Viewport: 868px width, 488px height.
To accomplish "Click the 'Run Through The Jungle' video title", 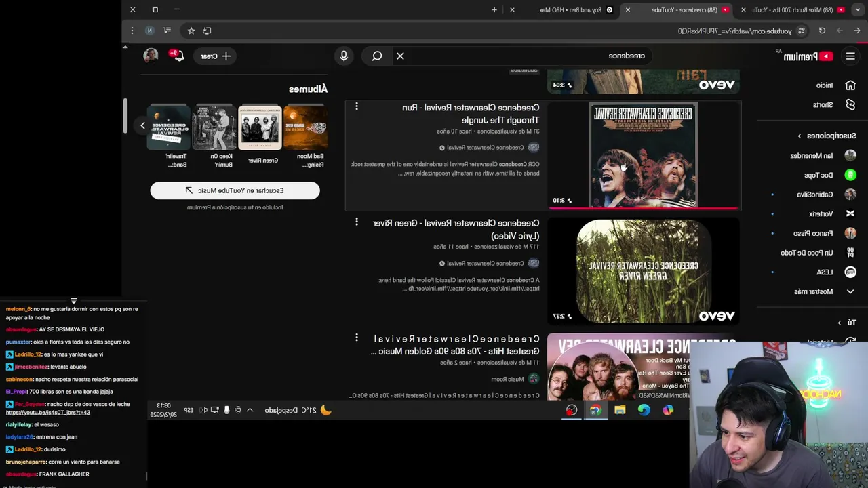I will pos(471,114).
